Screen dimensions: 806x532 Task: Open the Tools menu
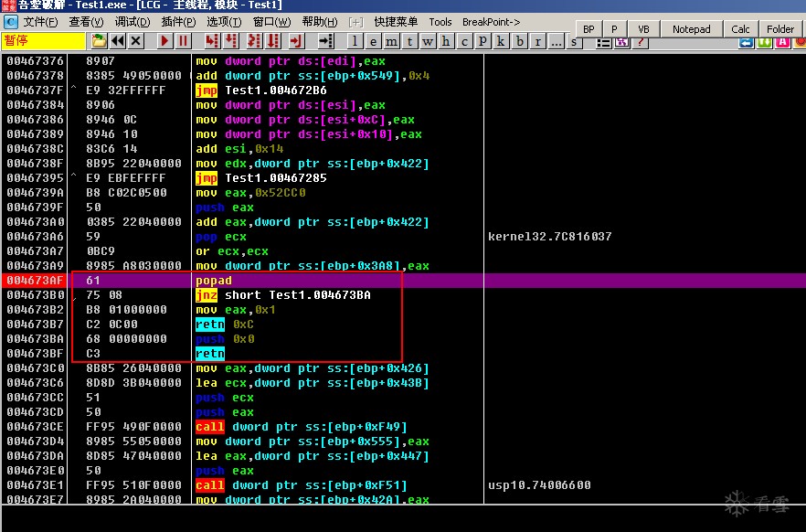(x=440, y=22)
